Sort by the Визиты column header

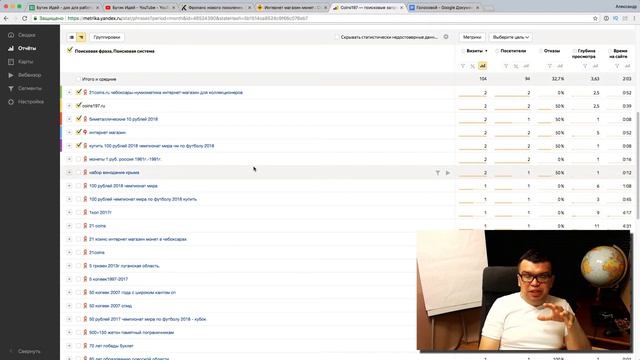pos(474,51)
